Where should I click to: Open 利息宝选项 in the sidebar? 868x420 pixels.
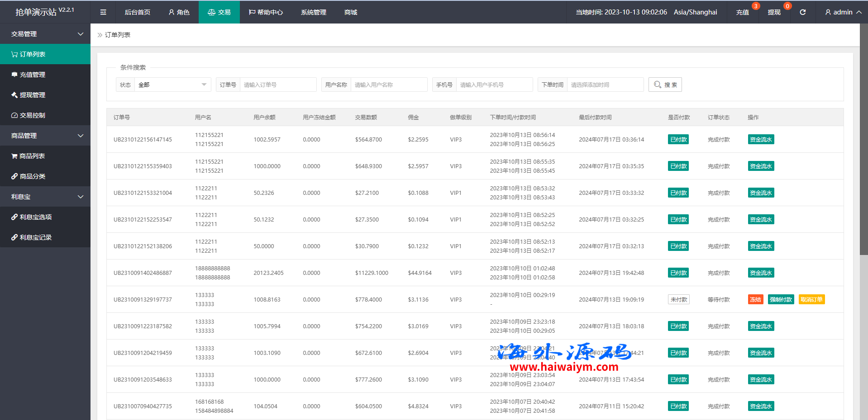[x=35, y=217]
